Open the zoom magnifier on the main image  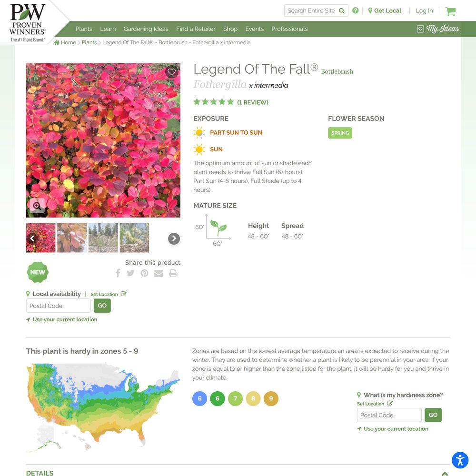(x=37, y=206)
